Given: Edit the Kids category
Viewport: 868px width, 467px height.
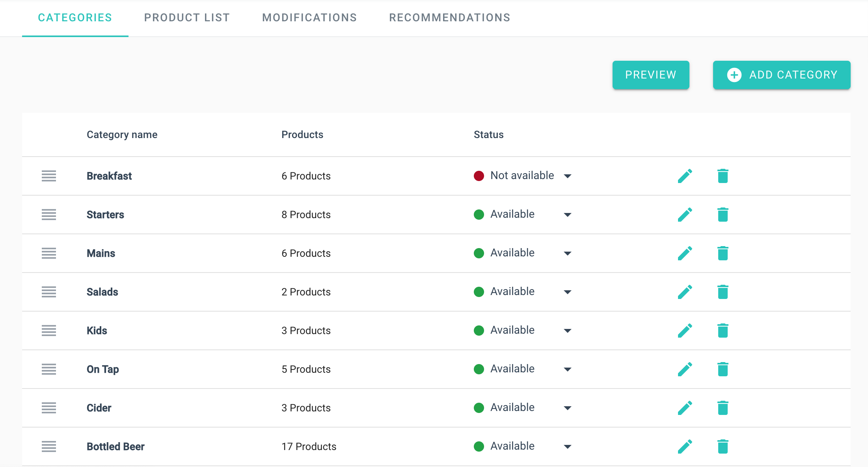Looking at the screenshot, I should tap(685, 331).
